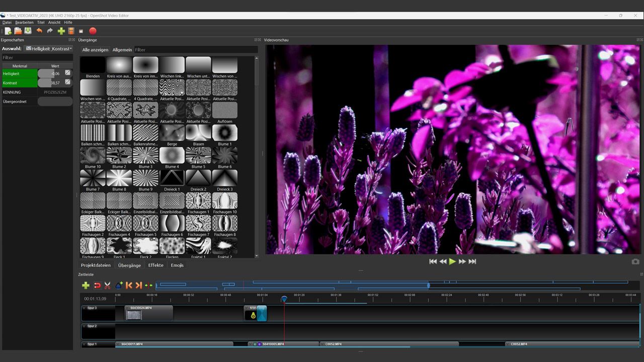Undo the last action
644x362 pixels.
(39, 31)
